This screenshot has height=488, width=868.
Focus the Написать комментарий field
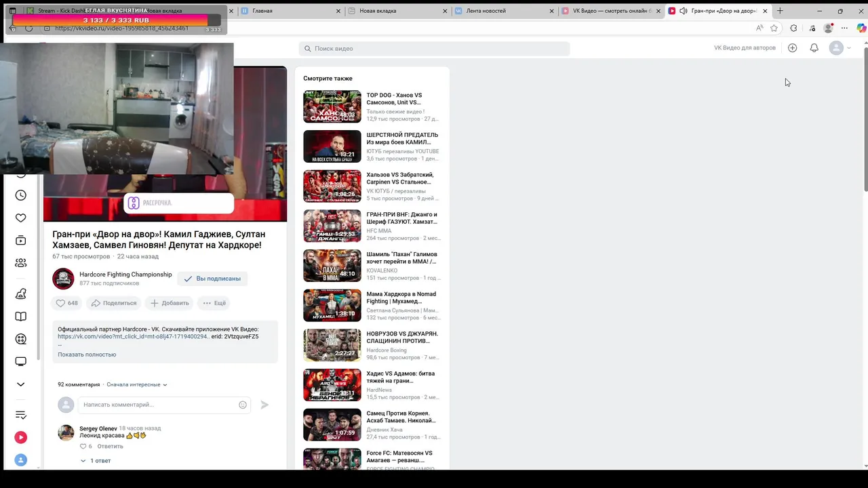point(164,405)
